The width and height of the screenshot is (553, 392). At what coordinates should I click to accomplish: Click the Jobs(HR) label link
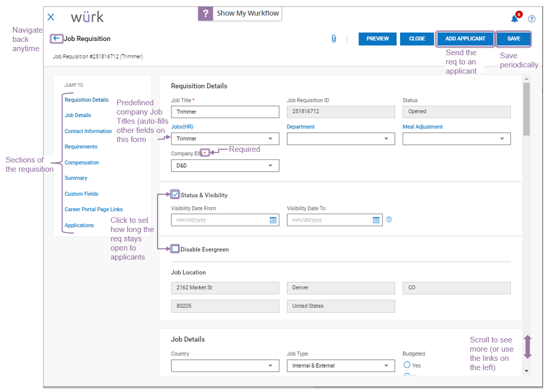(182, 127)
